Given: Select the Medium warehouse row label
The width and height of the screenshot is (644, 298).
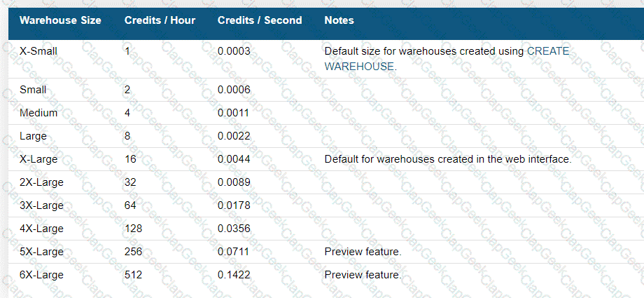Looking at the screenshot, I should (38, 113).
